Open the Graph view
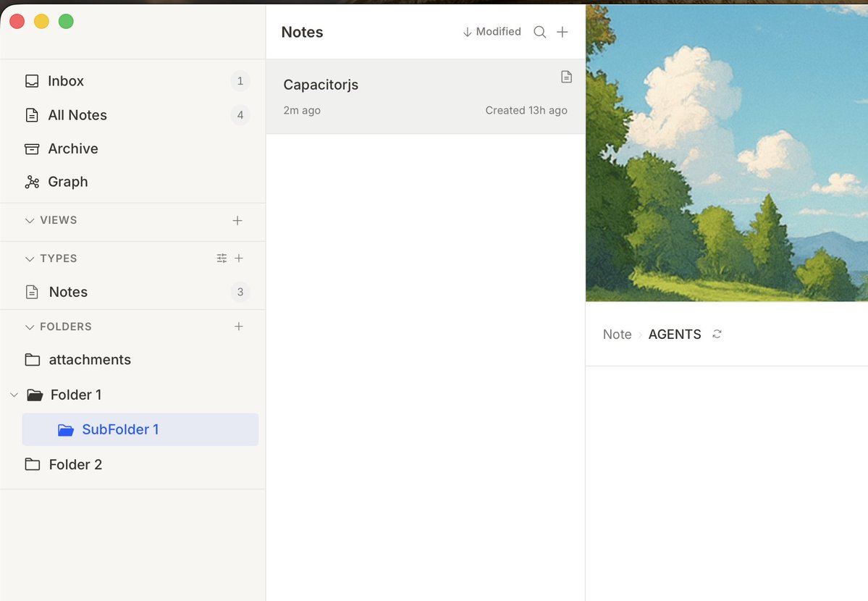Viewport: 868px width, 601px height. [133, 182]
